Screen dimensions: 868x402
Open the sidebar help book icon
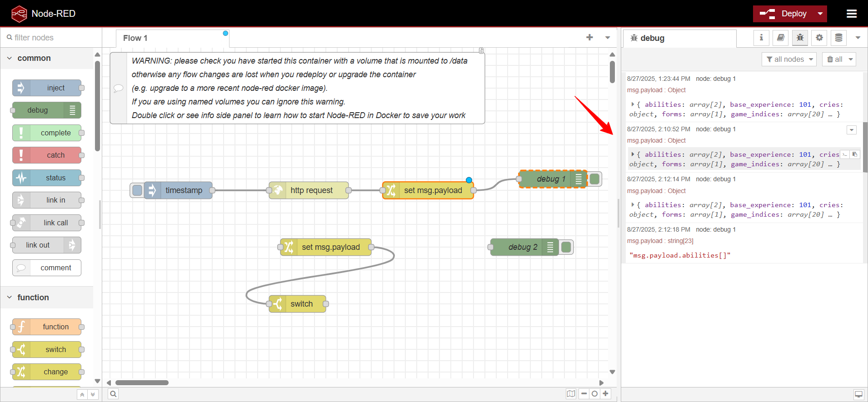pos(780,38)
